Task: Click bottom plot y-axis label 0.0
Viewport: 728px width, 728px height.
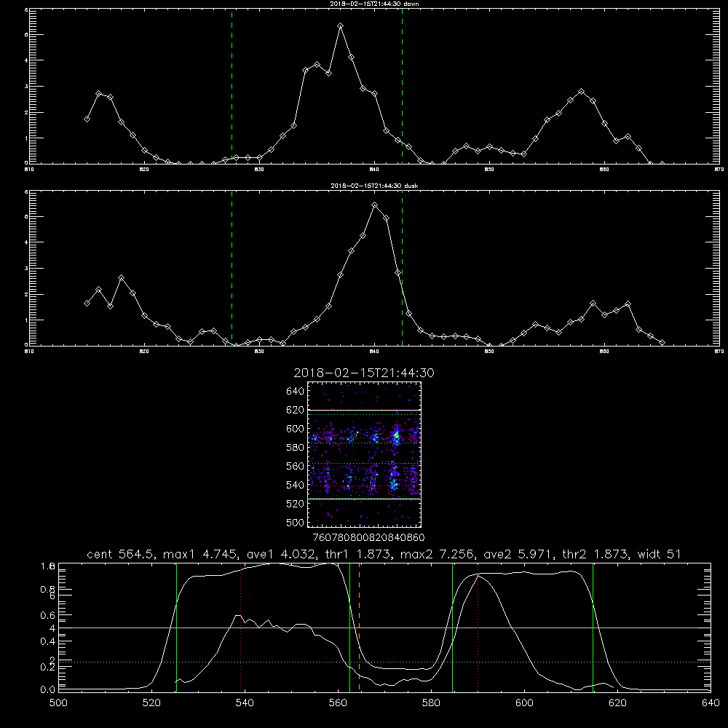Action: click(48, 690)
